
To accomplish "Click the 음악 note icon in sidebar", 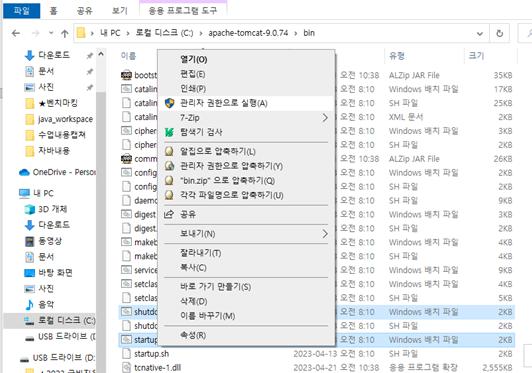I will (x=30, y=305).
